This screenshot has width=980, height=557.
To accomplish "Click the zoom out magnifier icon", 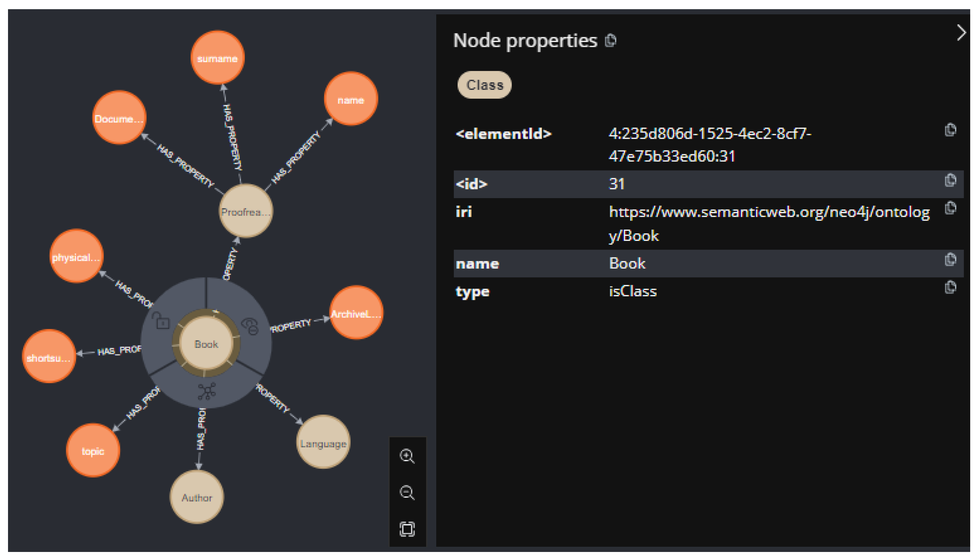I will tap(407, 492).
